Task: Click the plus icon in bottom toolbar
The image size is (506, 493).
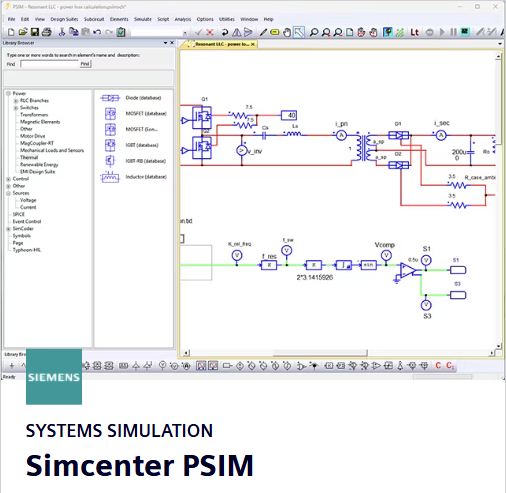Action: tap(12, 366)
